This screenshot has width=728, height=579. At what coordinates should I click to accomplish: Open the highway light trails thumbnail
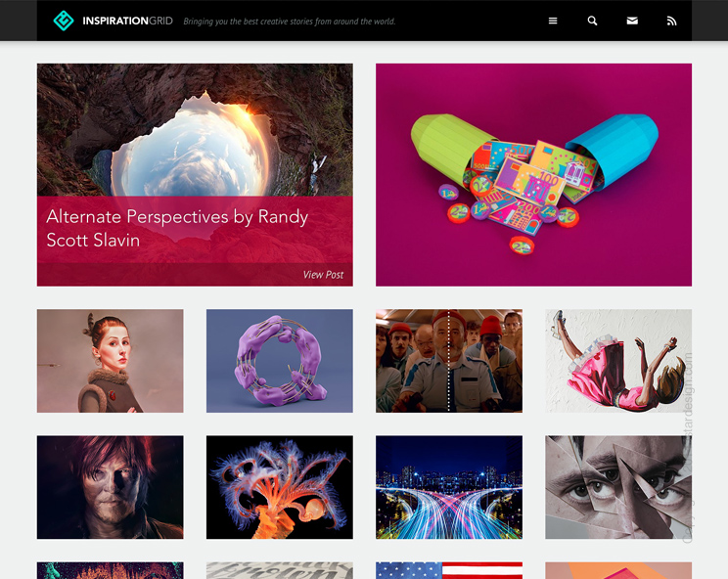(x=449, y=487)
